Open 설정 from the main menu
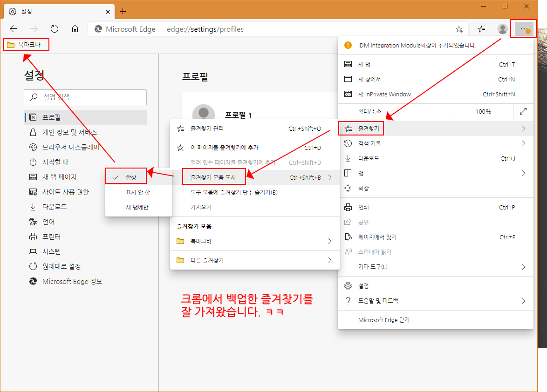 pyautogui.click(x=435, y=286)
